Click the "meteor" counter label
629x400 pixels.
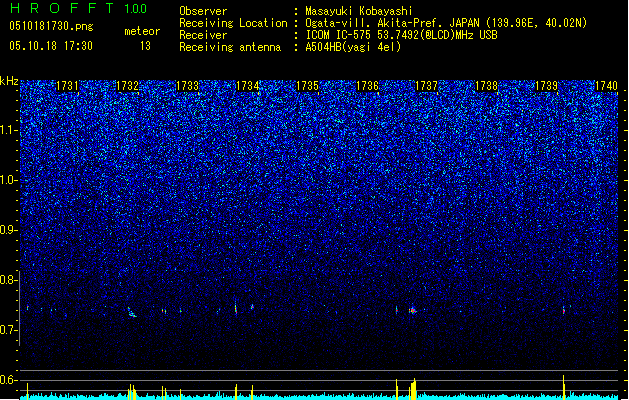[142, 31]
